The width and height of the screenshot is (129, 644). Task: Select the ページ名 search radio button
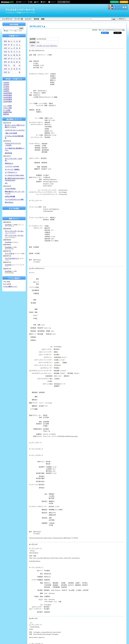pos(10,31)
